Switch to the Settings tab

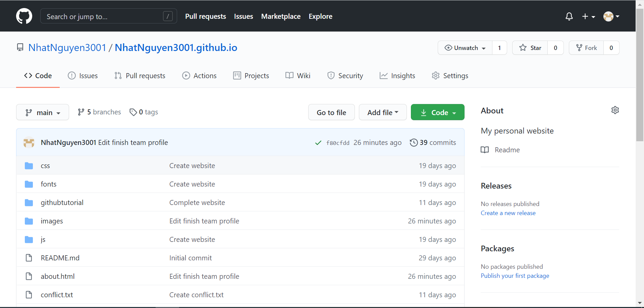450,76
